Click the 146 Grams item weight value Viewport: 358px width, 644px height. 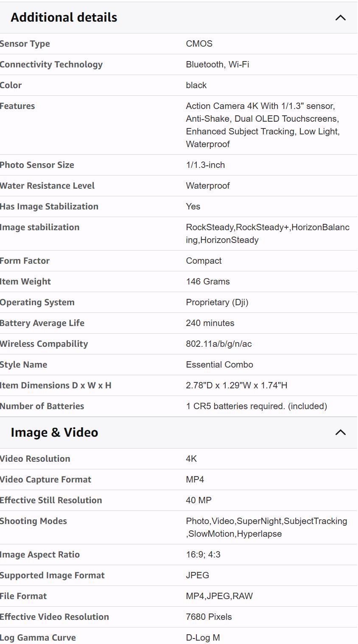[x=207, y=282]
